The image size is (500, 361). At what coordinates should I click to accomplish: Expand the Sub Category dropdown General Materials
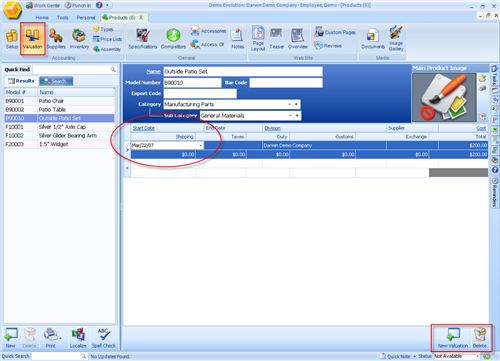[x=290, y=116]
